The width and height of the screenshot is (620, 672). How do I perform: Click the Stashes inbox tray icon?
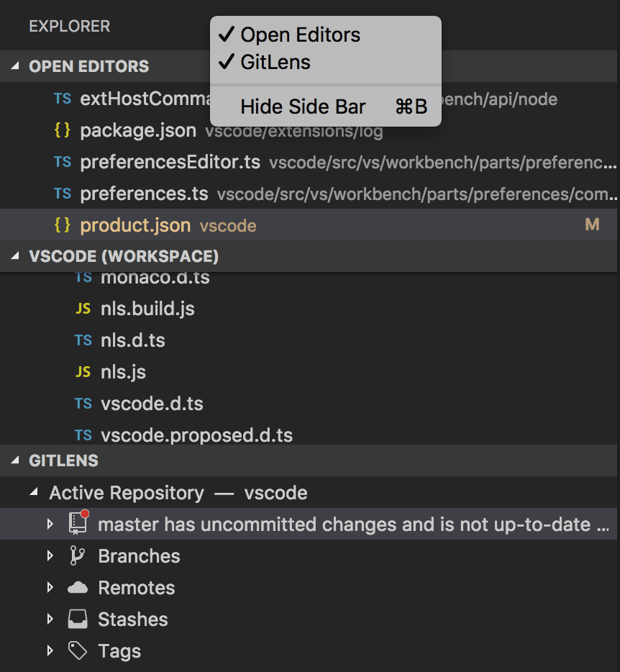[x=77, y=619]
